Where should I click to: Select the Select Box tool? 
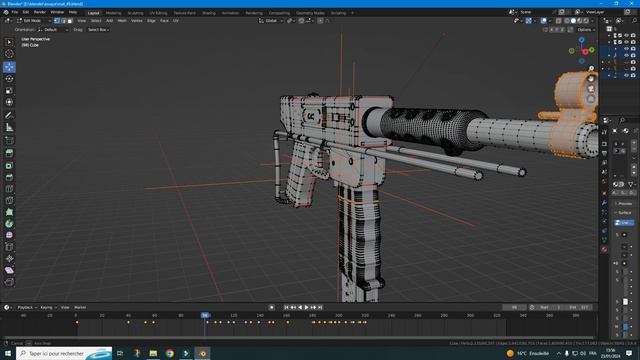click(9, 42)
